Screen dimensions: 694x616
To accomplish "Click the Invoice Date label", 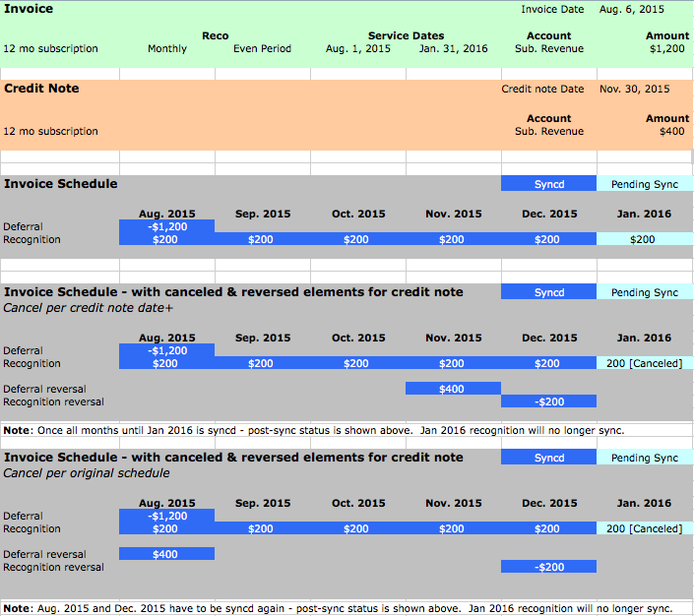I will click(552, 9).
